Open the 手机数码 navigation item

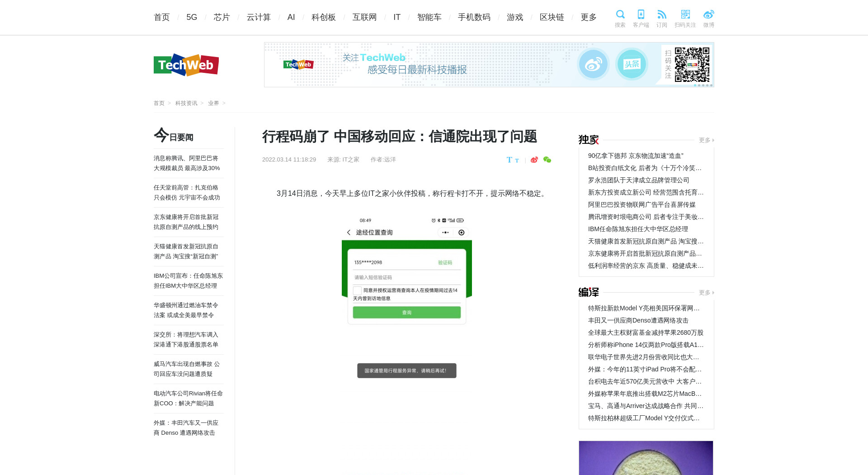click(474, 17)
